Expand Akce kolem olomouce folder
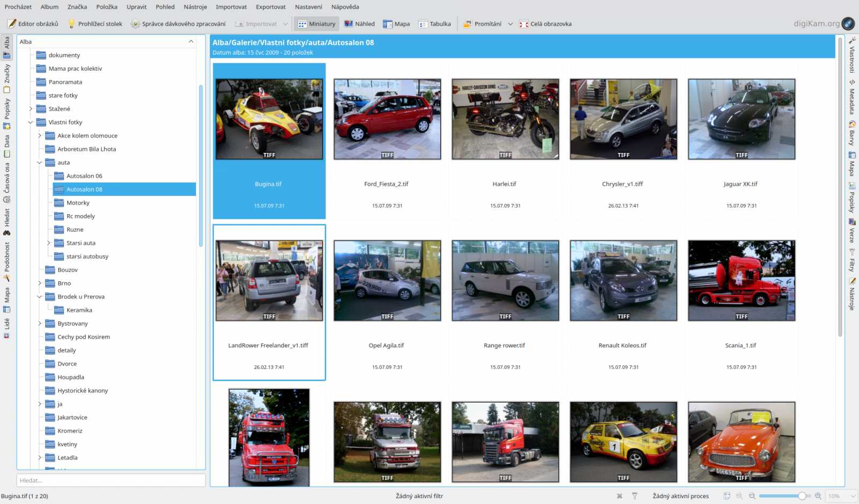Screen dimensions: 859x504 pyautogui.click(x=40, y=136)
